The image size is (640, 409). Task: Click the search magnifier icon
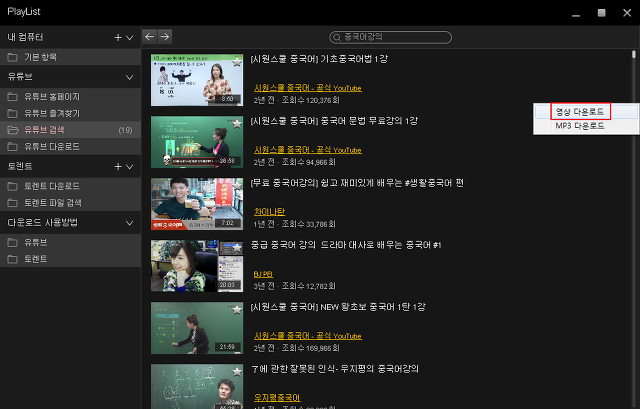(x=337, y=38)
